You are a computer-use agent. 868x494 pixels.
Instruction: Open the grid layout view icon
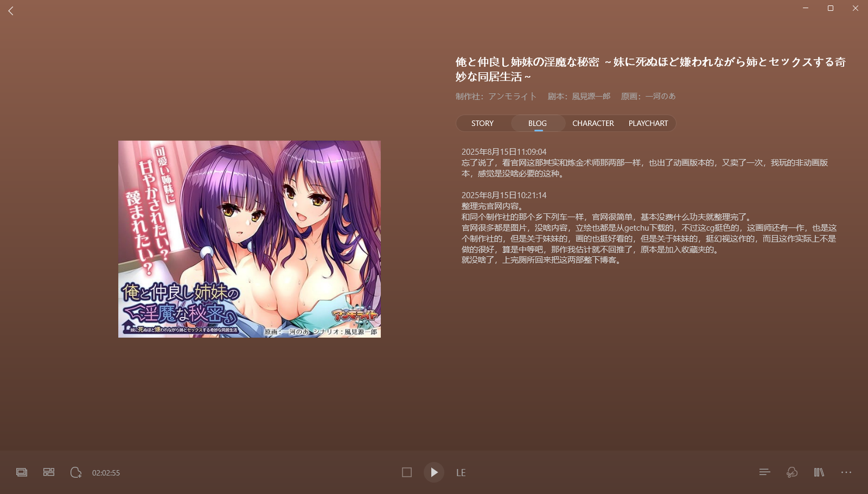(x=49, y=472)
